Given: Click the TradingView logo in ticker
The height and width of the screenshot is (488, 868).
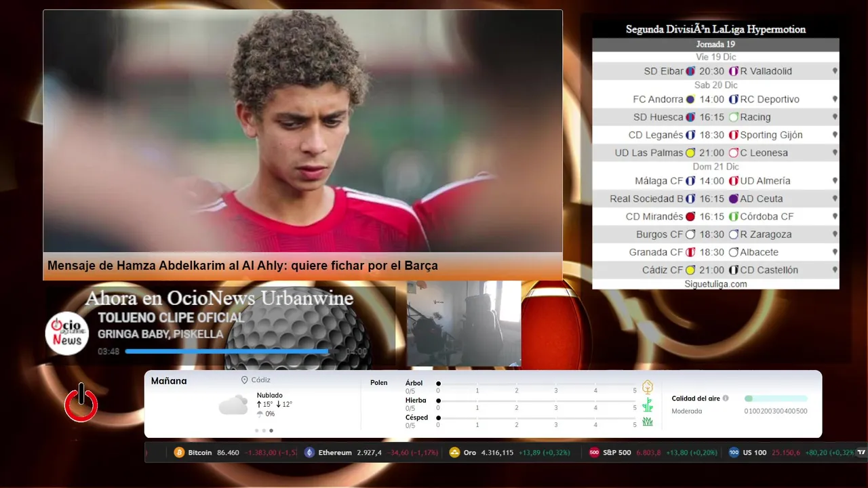Looking at the screenshot, I should tap(861, 452).
